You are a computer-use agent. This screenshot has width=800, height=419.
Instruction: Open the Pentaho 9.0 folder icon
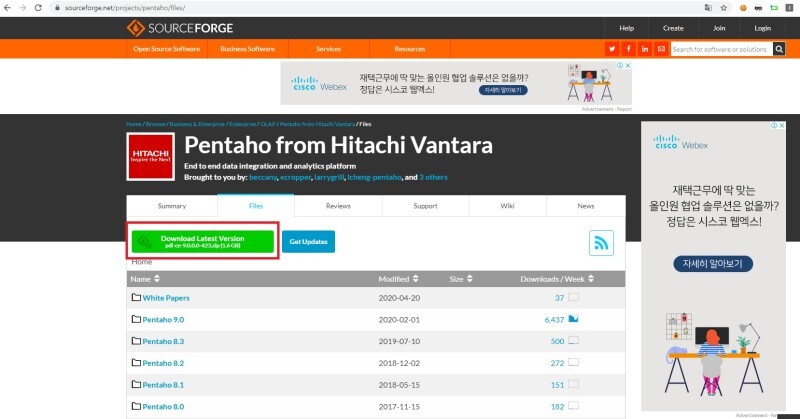(x=136, y=319)
